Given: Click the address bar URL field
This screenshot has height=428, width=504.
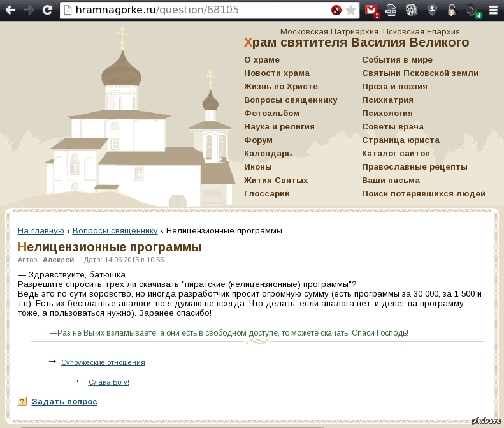Looking at the screenshot, I should [191, 10].
